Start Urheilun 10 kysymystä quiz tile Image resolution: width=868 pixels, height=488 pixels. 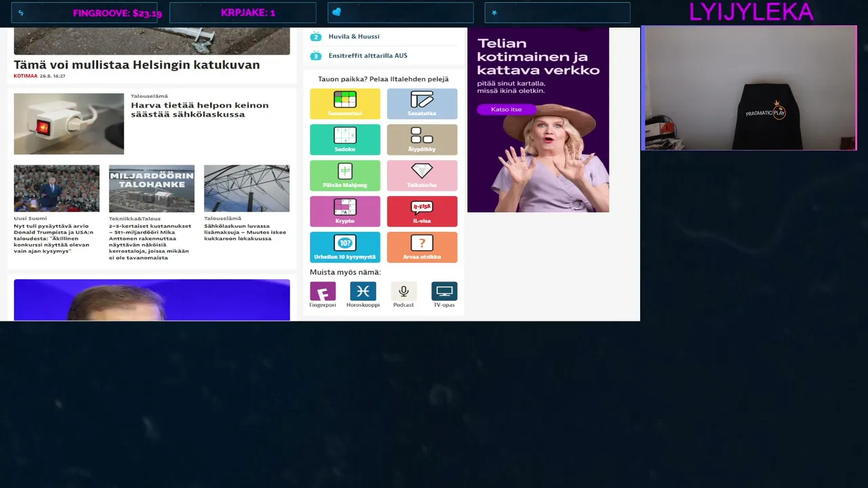click(345, 247)
